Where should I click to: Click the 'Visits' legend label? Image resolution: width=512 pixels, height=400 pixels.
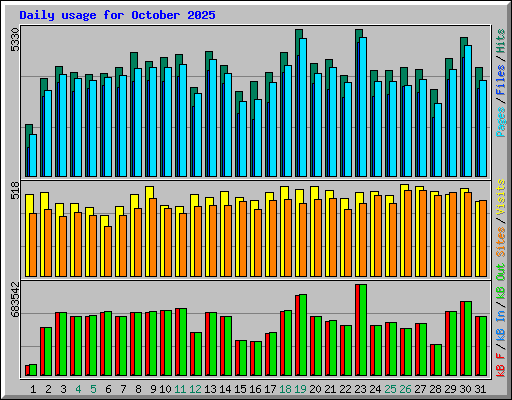501,198
